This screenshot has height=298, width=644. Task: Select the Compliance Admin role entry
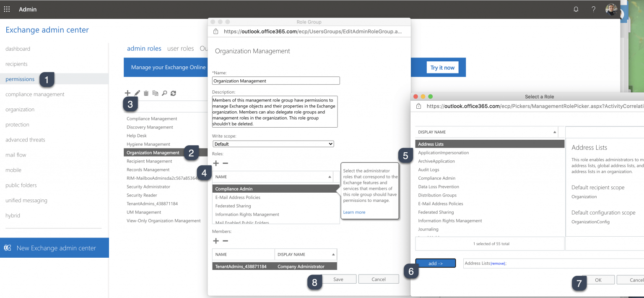pos(235,188)
